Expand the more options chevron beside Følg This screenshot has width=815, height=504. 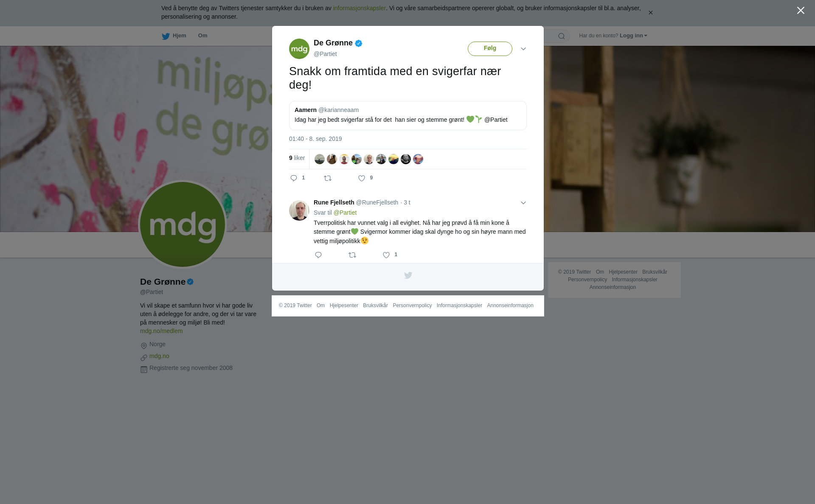click(x=523, y=49)
